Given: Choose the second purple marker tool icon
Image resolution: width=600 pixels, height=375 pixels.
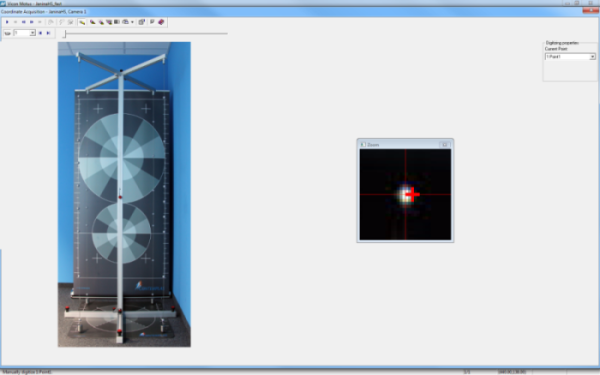Looking at the screenshot, I should (x=101, y=22).
